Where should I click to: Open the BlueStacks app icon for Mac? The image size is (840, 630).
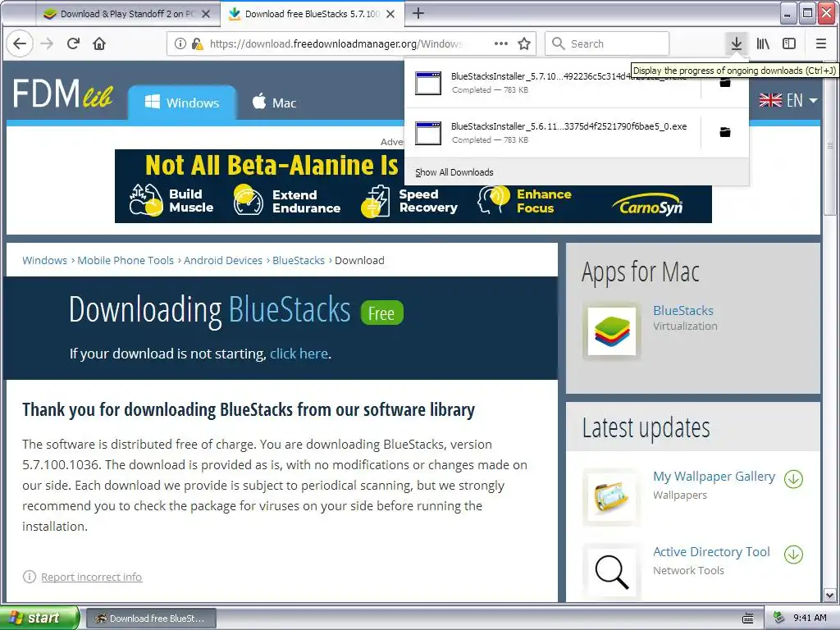[612, 331]
